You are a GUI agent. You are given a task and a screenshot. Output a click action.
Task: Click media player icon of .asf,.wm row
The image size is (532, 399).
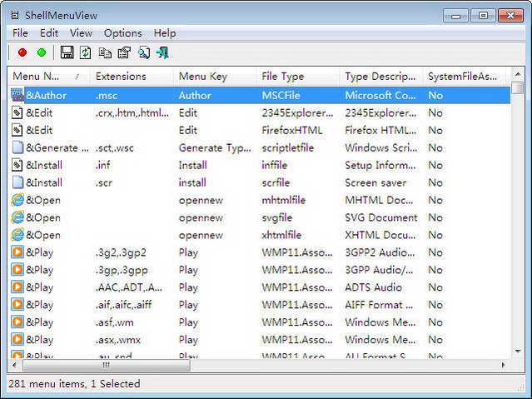[17, 322]
